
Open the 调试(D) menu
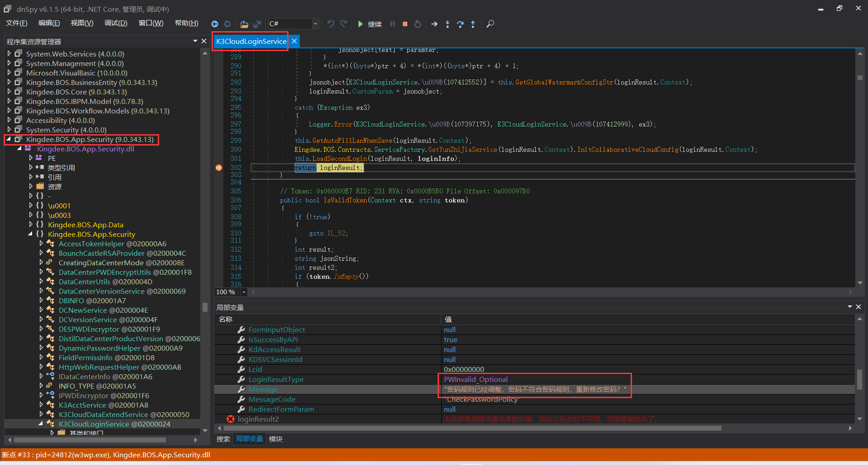click(x=116, y=23)
